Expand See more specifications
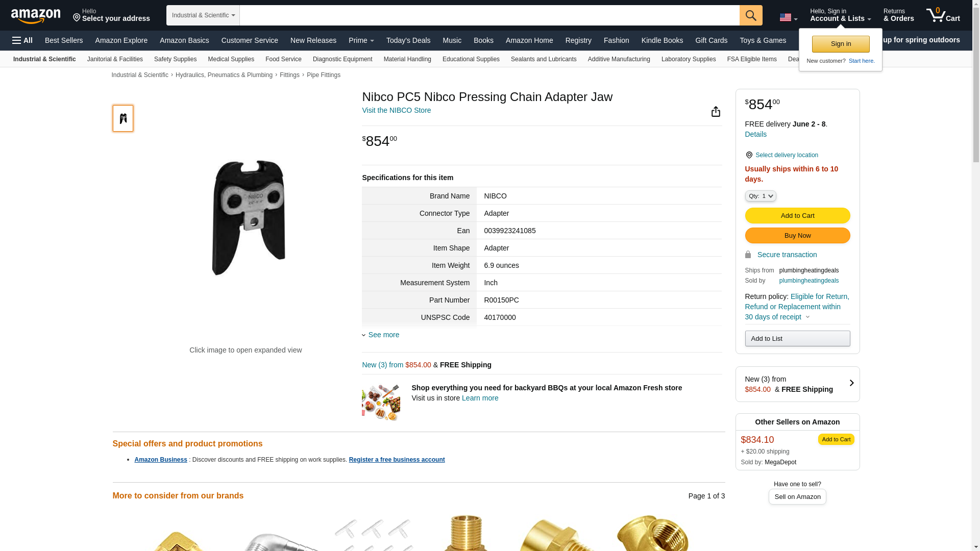 [380, 335]
